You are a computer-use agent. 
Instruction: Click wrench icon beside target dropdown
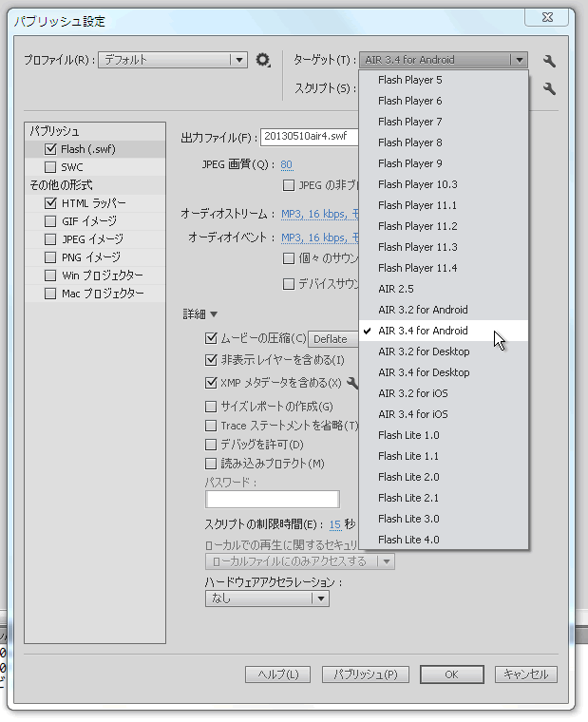click(x=549, y=60)
